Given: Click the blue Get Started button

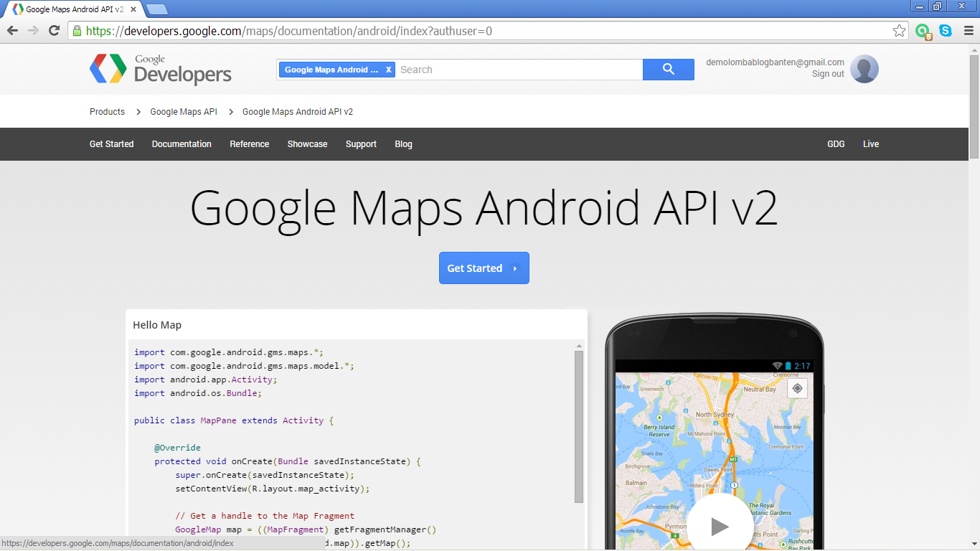Looking at the screenshot, I should click(x=484, y=268).
